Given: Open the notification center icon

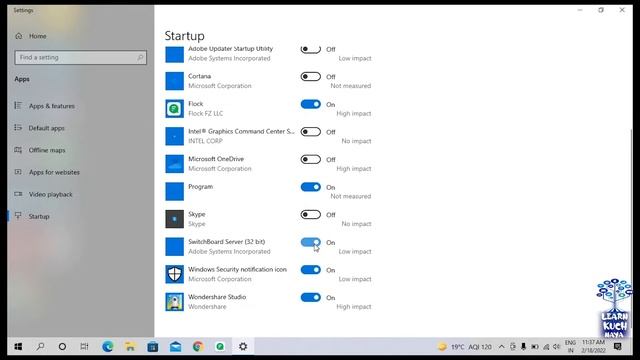Looking at the screenshot, I should pos(618,347).
